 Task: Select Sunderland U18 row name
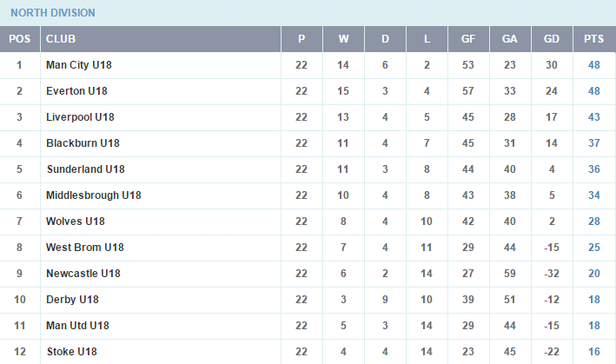tap(86, 169)
